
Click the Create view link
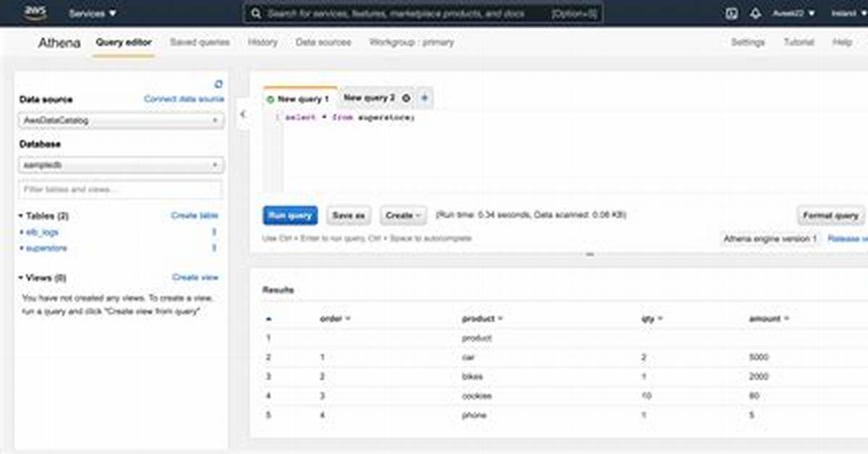195,277
